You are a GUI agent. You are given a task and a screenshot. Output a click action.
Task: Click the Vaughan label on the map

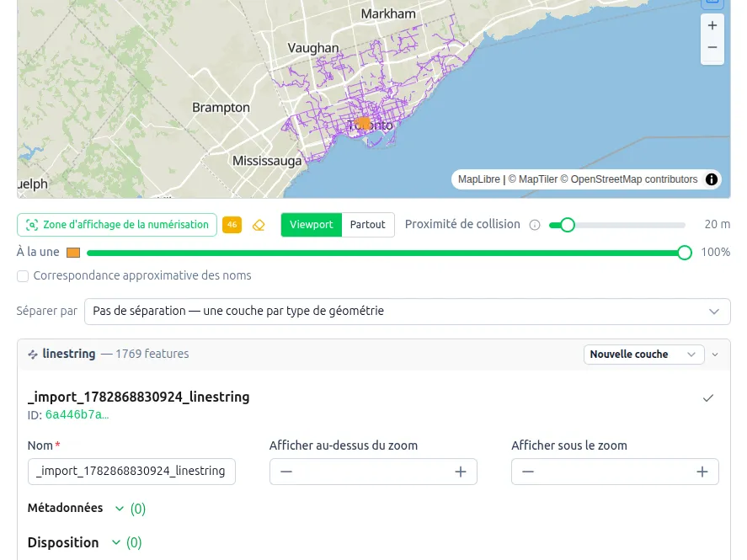pos(313,48)
